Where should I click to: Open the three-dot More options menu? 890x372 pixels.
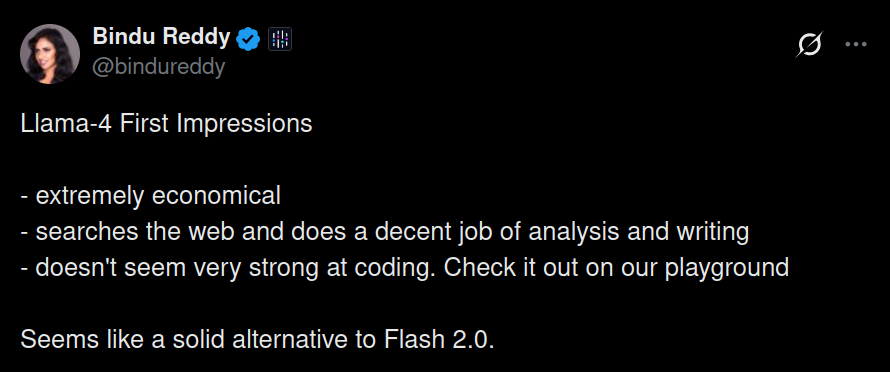coord(856,44)
